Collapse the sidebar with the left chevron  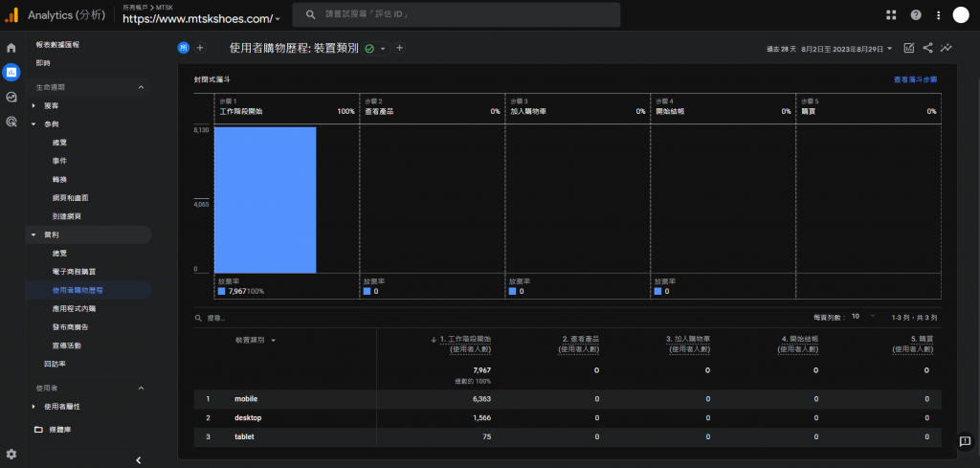pos(139,460)
